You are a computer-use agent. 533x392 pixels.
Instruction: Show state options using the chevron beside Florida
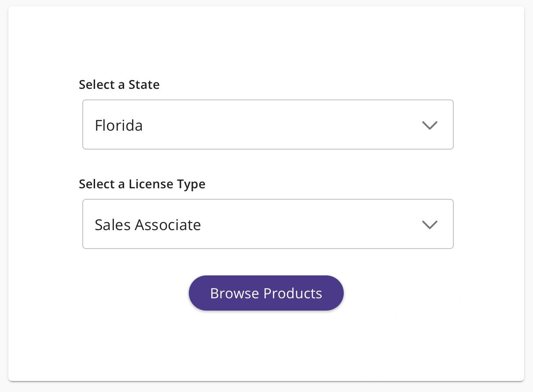[x=430, y=125]
